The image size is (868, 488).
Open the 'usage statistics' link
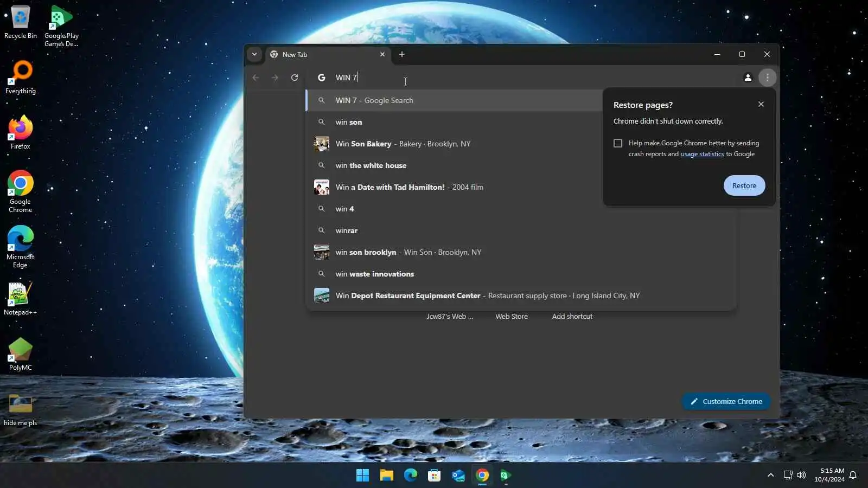click(x=702, y=154)
